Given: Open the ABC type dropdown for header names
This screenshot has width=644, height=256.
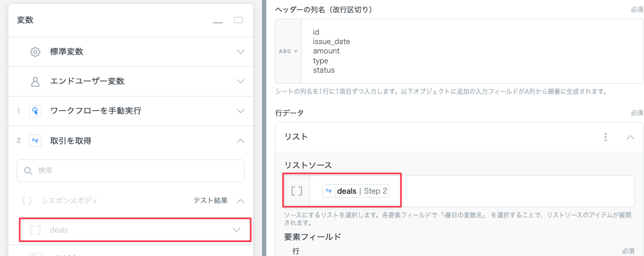Looking at the screenshot, I should pos(288,51).
